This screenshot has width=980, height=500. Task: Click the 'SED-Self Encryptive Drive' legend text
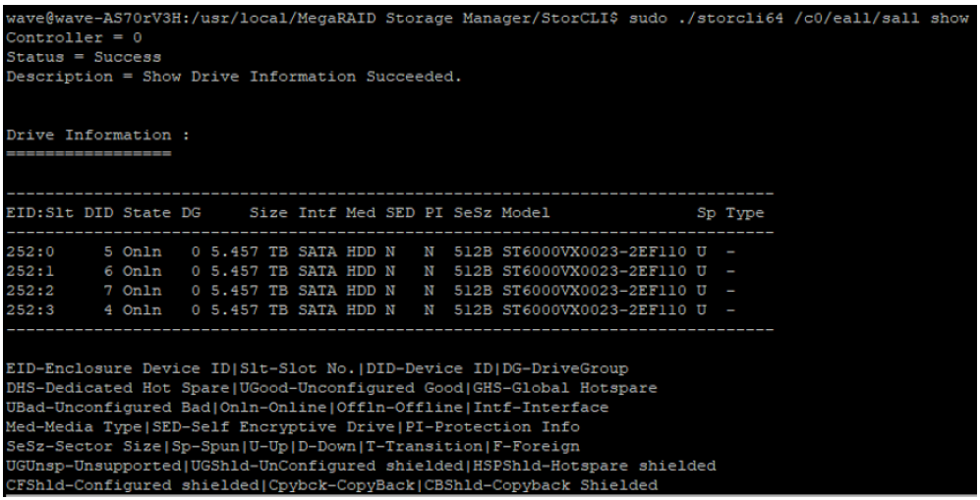pos(273,427)
